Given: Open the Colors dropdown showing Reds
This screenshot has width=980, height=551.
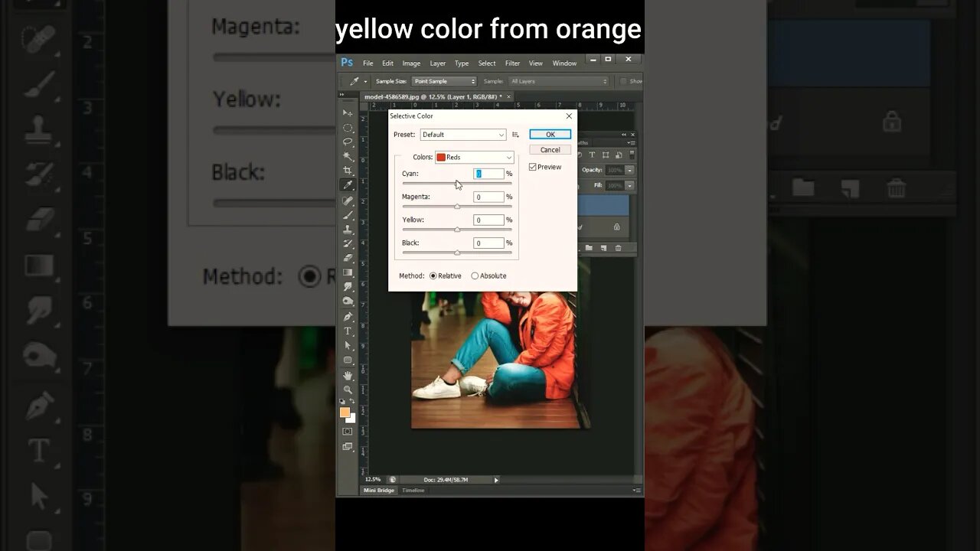Looking at the screenshot, I should click(475, 157).
